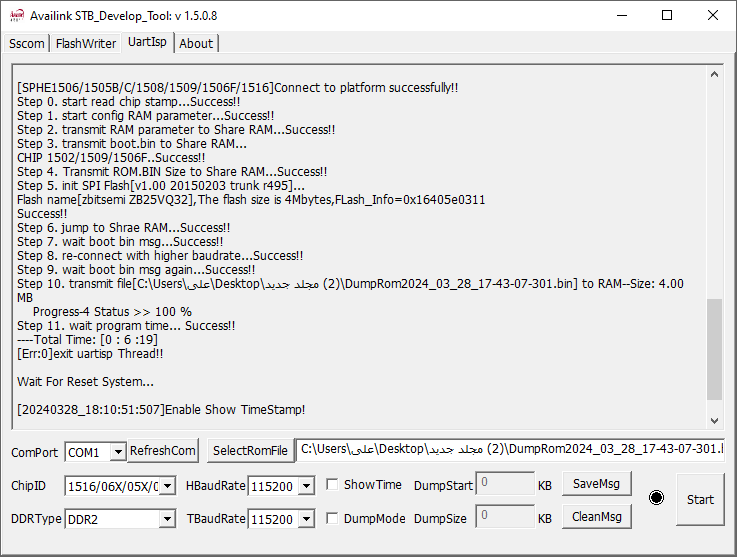This screenshot has height=557, width=737.
Task: Click the SelectRomFile button
Action: click(250, 451)
